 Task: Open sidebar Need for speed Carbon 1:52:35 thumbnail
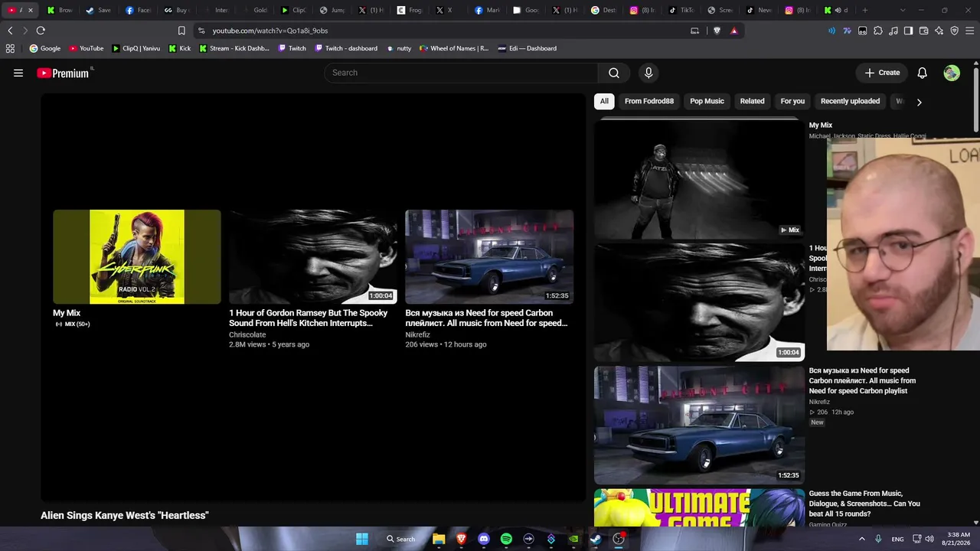click(699, 425)
